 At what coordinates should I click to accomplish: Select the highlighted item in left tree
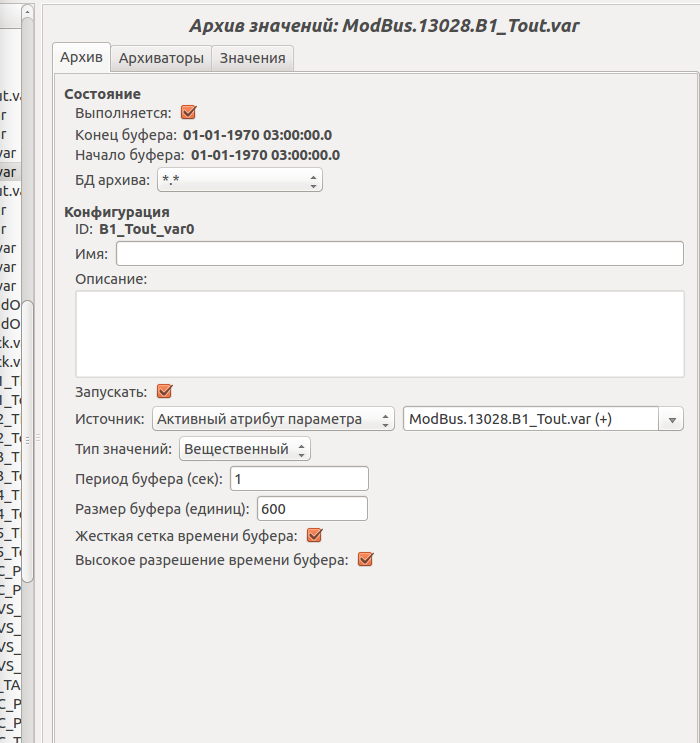point(8,172)
